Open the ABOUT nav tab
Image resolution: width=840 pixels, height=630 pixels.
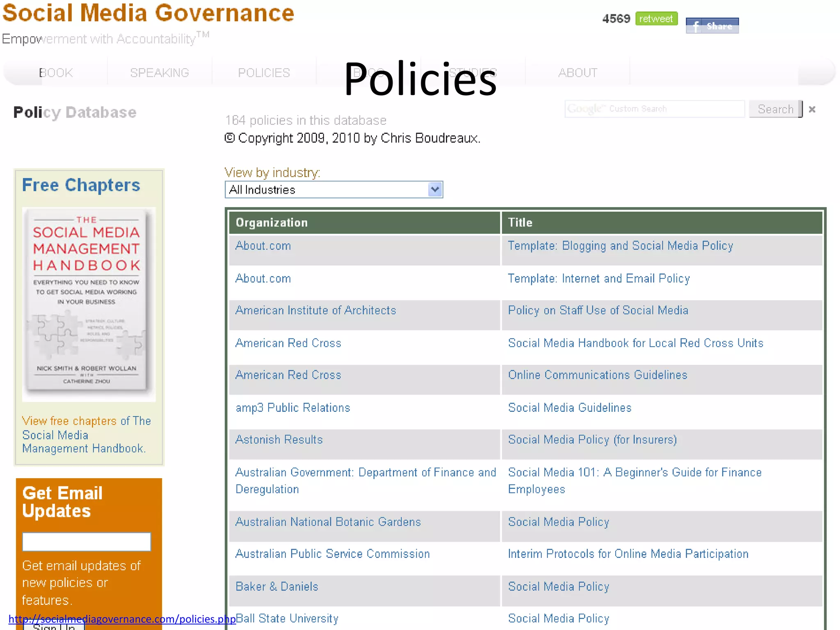(x=577, y=73)
